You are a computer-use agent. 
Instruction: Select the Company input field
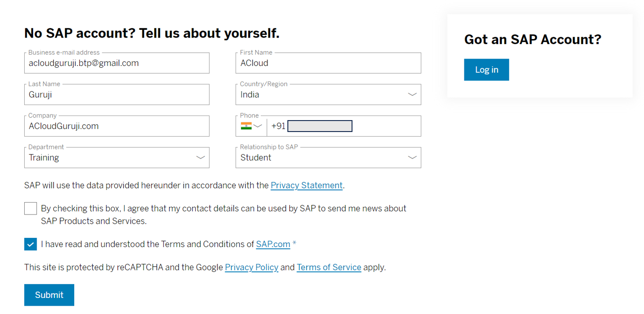click(116, 127)
